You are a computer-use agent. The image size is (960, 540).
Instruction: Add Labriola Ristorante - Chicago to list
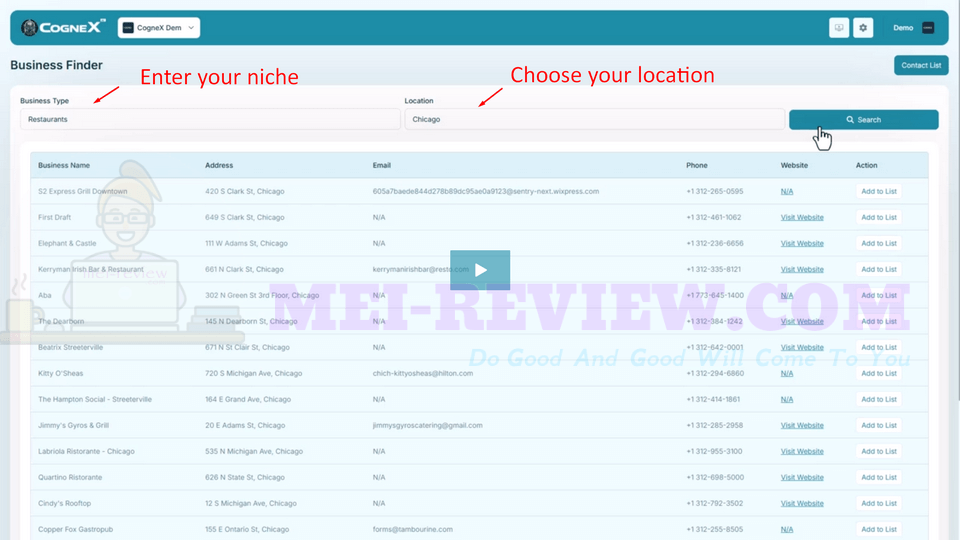pos(879,451)
